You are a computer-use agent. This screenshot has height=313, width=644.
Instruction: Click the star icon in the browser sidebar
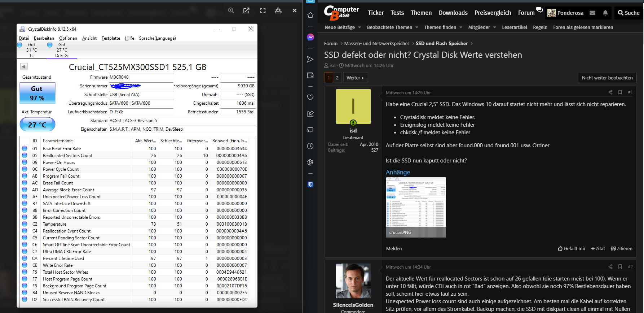[x=310, y=15]
